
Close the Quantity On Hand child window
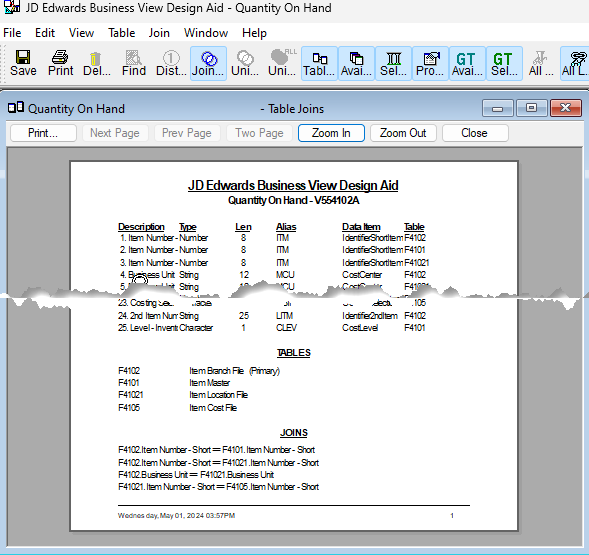click(566, 108)
